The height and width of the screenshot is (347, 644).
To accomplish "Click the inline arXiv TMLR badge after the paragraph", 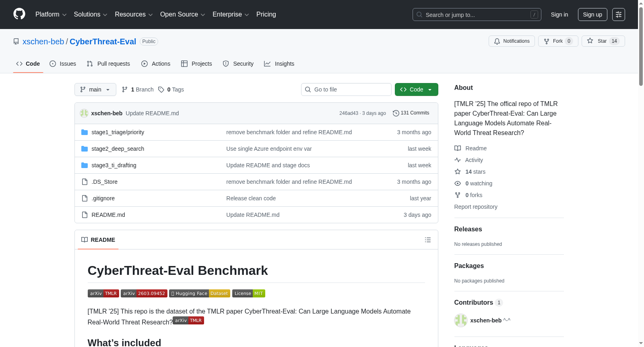I will tap(188, 320).
